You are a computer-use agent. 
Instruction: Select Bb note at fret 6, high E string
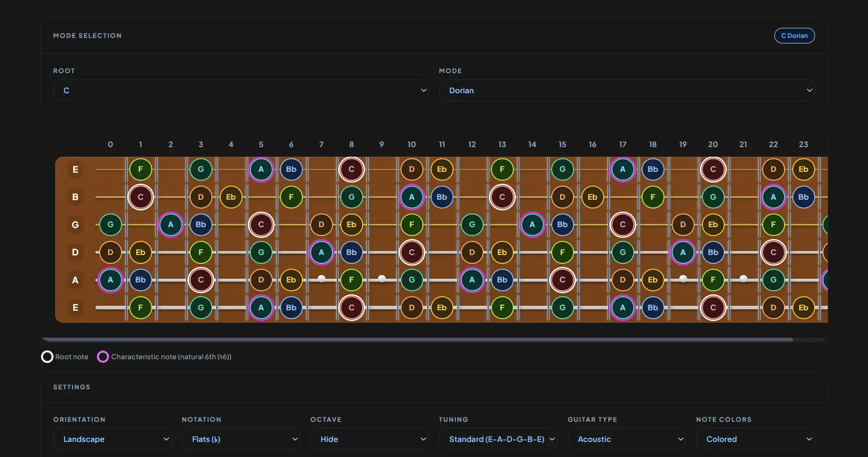point(291,170)
